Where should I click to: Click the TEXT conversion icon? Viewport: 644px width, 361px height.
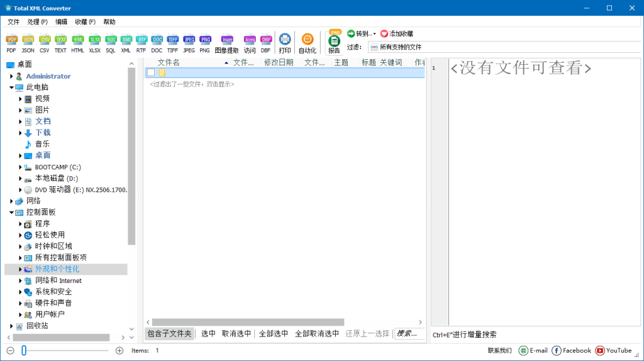tap(60, 43)
